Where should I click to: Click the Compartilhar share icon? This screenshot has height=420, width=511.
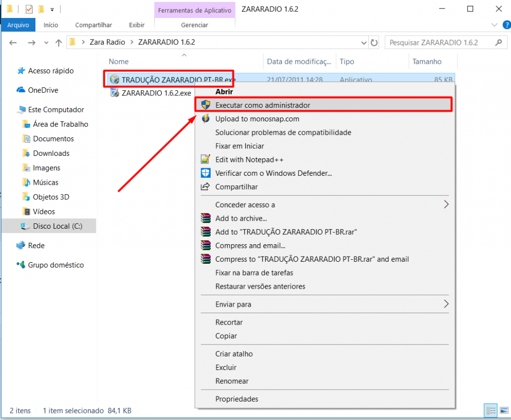pyautogui.click(x=206, y=187)
